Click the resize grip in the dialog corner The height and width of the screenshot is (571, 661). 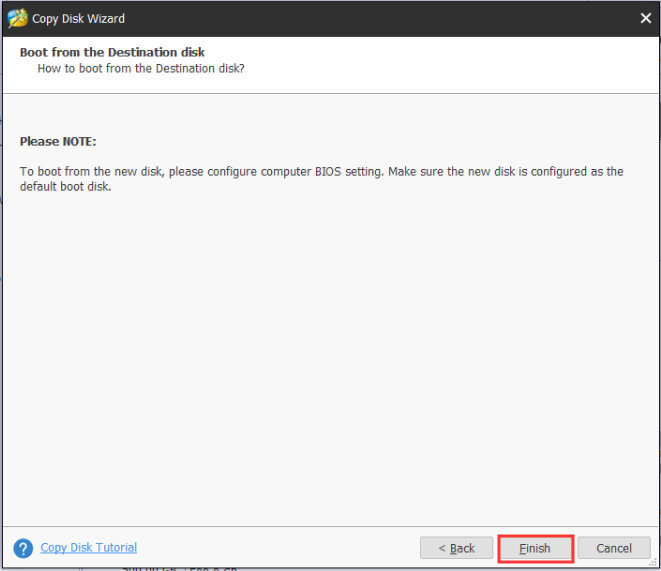[653, 563]
